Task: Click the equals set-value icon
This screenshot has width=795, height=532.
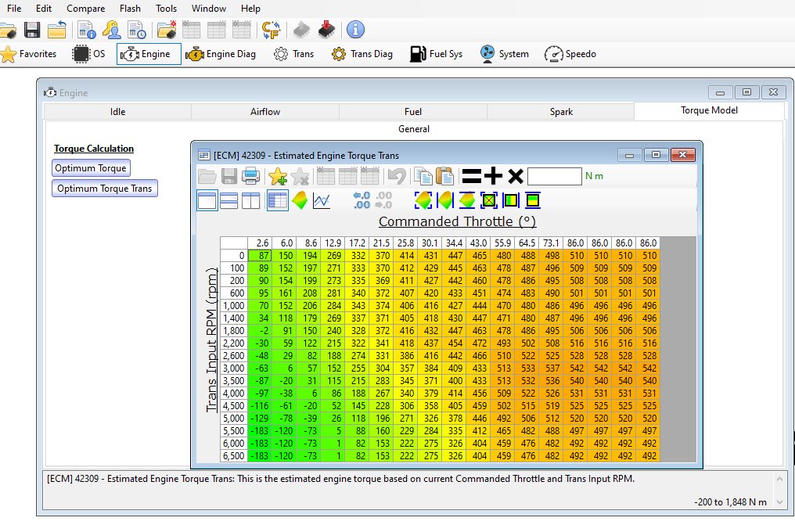Action: tap(471, 176)
